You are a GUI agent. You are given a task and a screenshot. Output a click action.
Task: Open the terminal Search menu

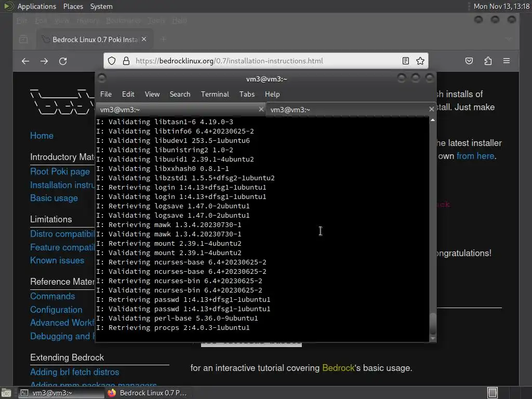(180, 94)
